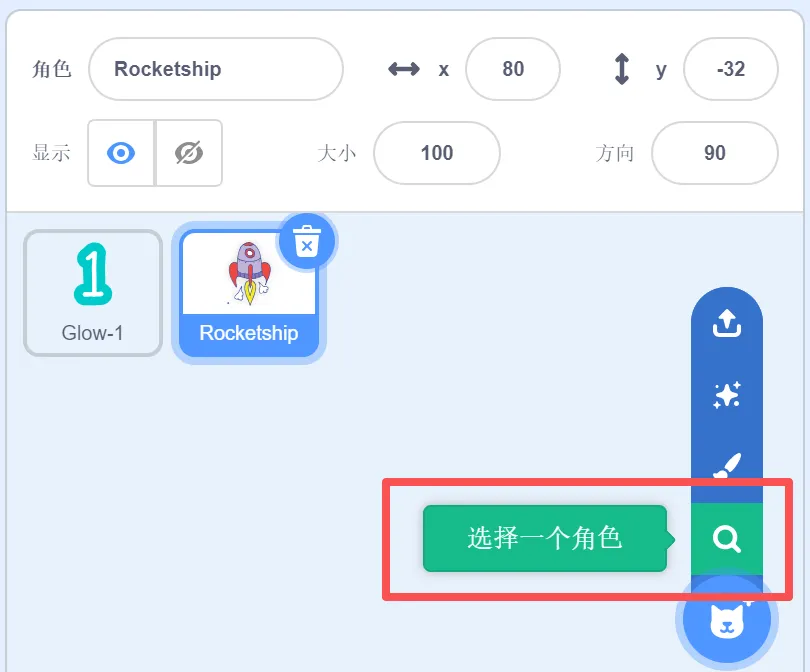Show the sprite with the eye icon
Viewport: 810px width, 672px height.
121,153
